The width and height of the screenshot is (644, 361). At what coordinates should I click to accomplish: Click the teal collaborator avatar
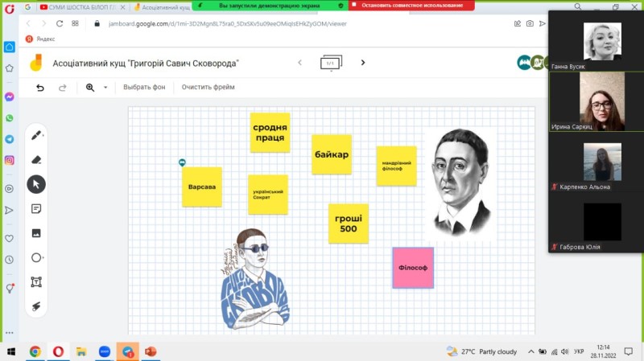click(x=524, y=63)
